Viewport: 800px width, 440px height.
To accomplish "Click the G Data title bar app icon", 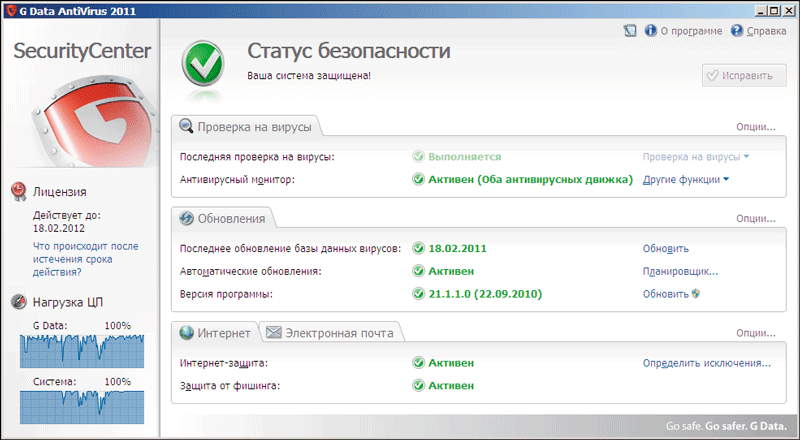I will [11, 10].
